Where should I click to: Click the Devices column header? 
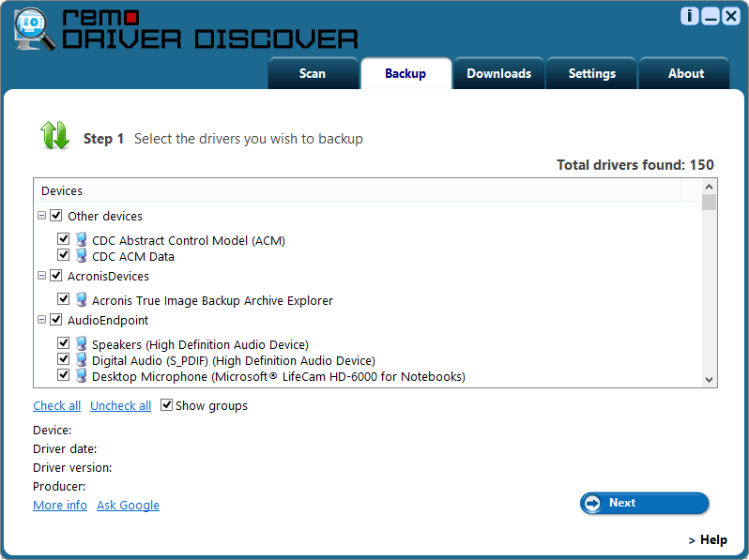pos(357,190)
